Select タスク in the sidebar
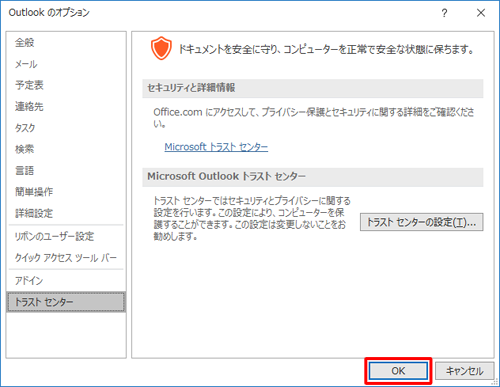This screenshot has height=387, width=500. pos(66,128)
